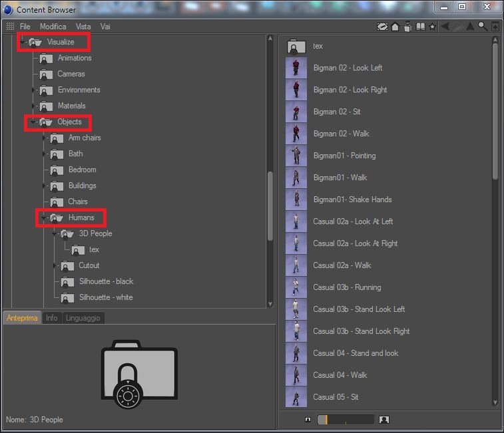
Task: Click Casual 03b - Stand Look Left item
Action: 346,309
